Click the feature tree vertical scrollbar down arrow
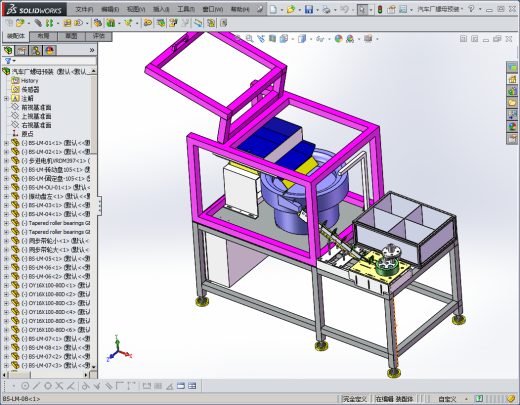520x405 pixels. (x=93, y=367)
